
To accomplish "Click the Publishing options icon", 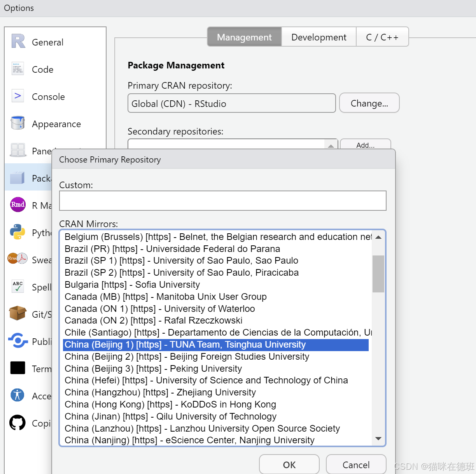I will click(18, 341).
